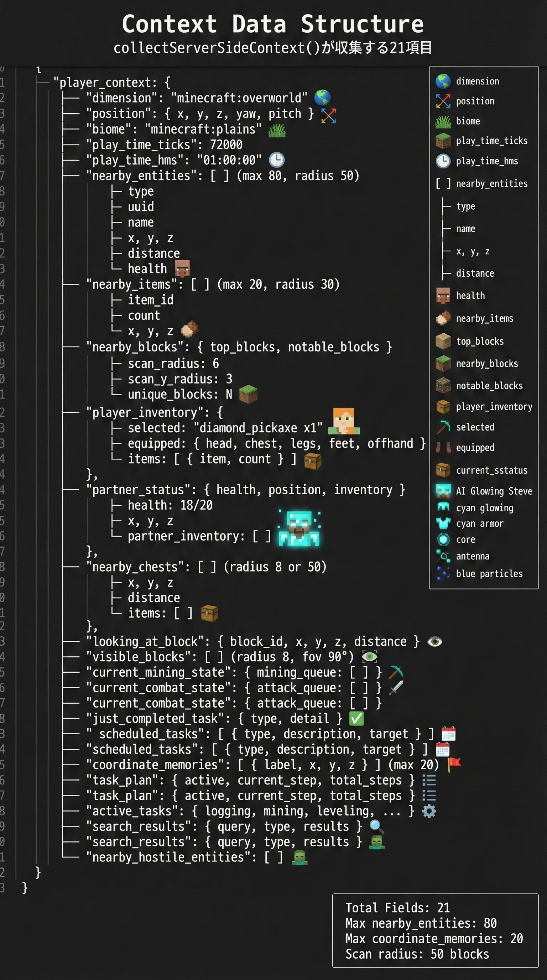Select sword icon after current_combat_state
Image resolution: width=547 pixels, height=980 pixels.
tap(396, 687)
